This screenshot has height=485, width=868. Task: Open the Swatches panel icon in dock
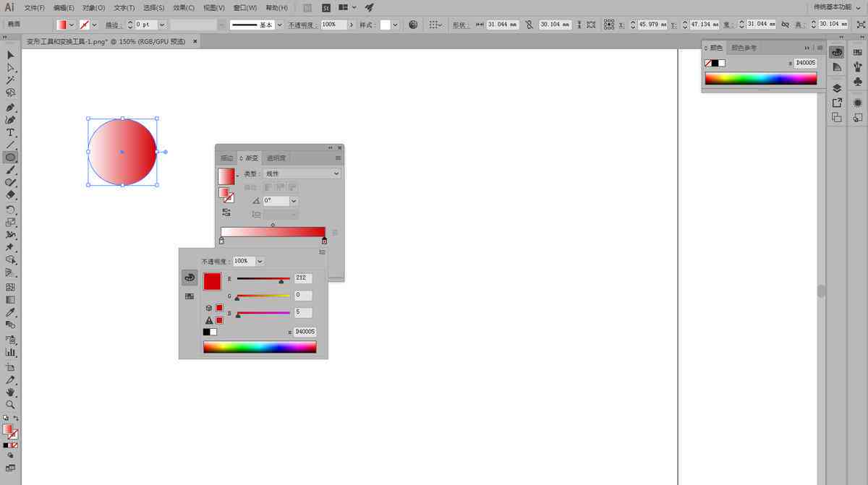click(x=858, y=52)
